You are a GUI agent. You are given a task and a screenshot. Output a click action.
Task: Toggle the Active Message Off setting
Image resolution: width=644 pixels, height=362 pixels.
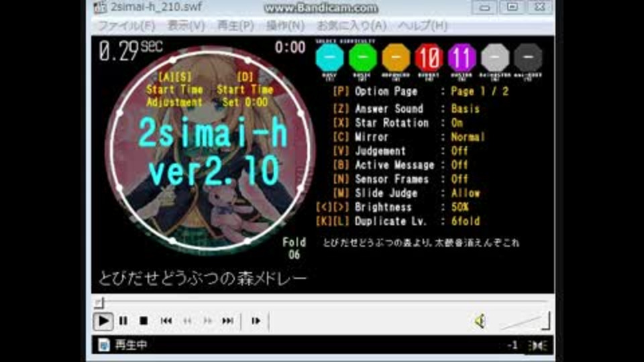[460, 165]
